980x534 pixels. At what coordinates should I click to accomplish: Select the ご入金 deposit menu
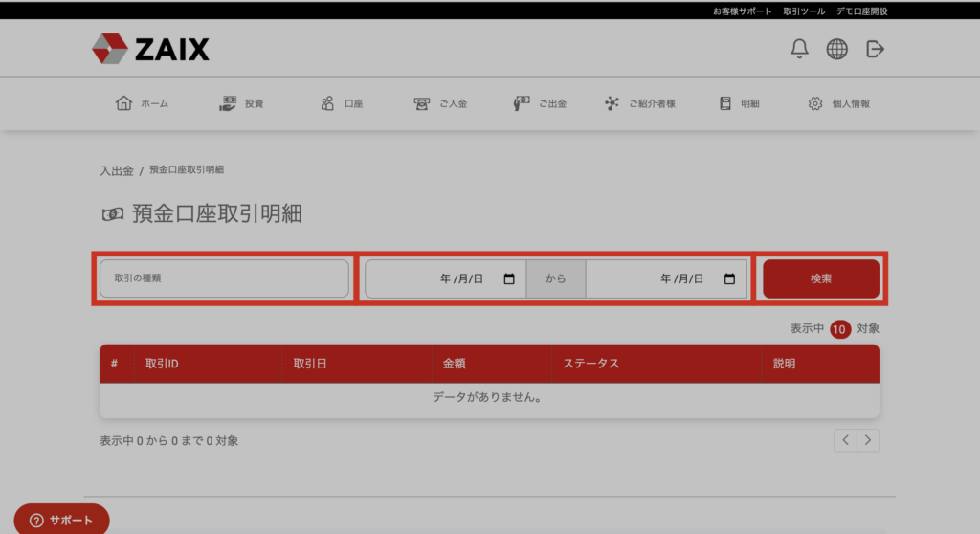tap(440, 103)
